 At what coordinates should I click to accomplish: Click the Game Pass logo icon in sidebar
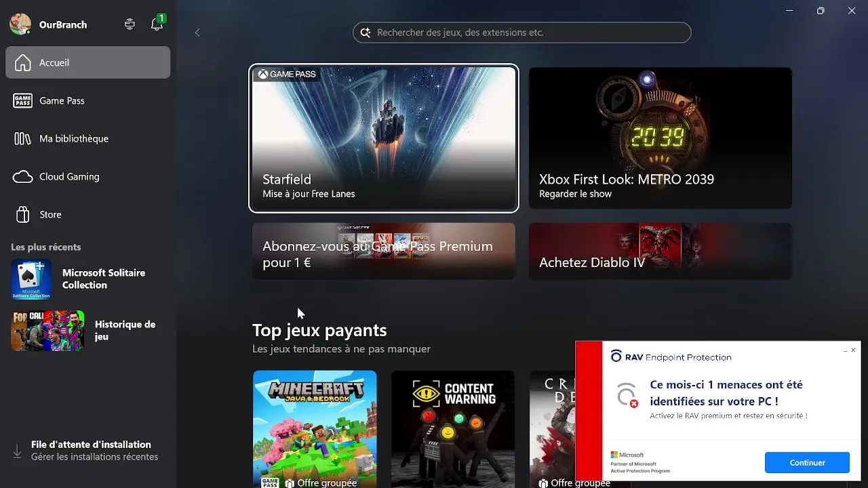click(x=23, y=100)
